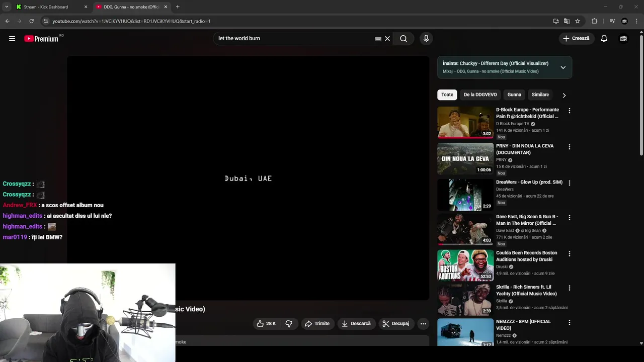Open the on-screen keyboard in search box

pyautogui.click(x=378, y=39)
